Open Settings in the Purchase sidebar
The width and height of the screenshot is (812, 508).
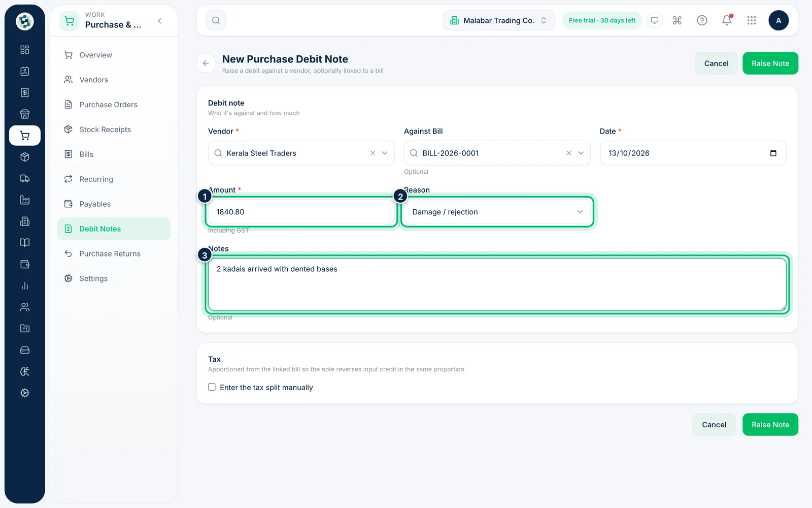click(x=114, y=278)
